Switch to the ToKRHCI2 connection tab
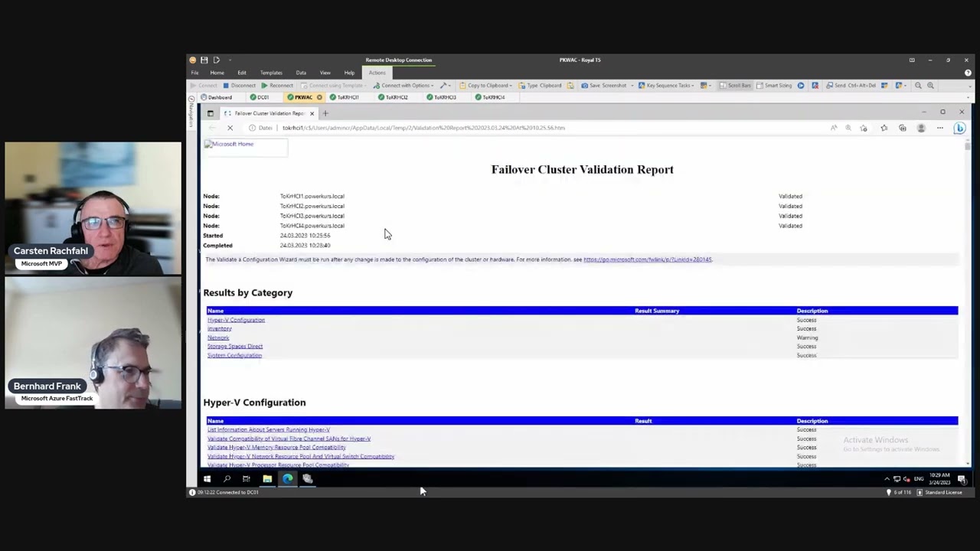980x551 pixels. click(x=393, y=97)
